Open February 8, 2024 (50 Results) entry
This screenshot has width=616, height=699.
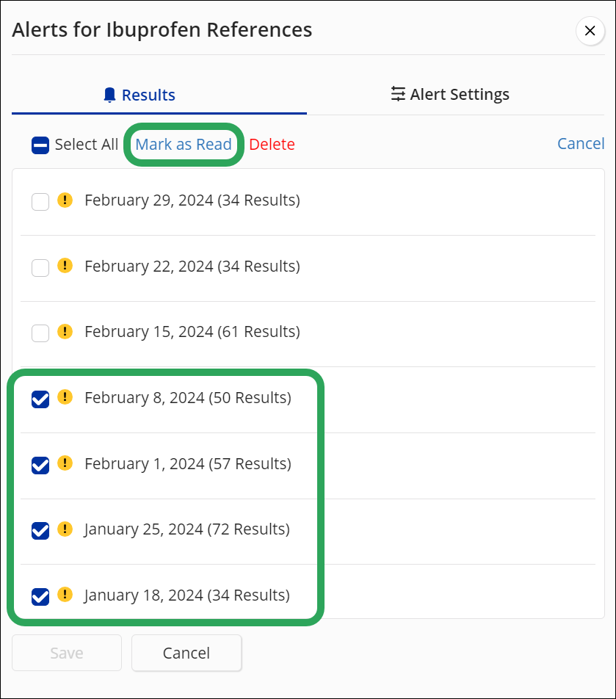(x=188, y=398)
